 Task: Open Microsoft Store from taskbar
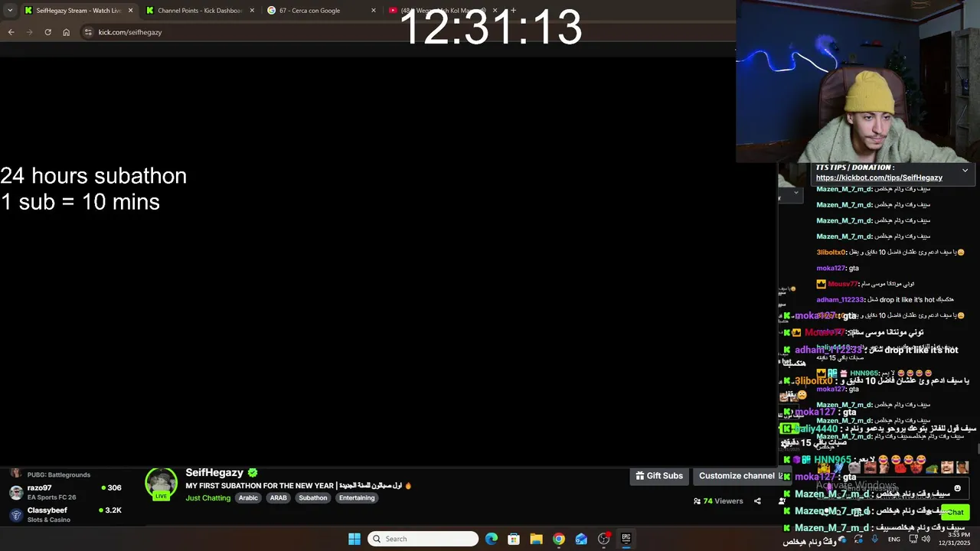tap(514, 539)
